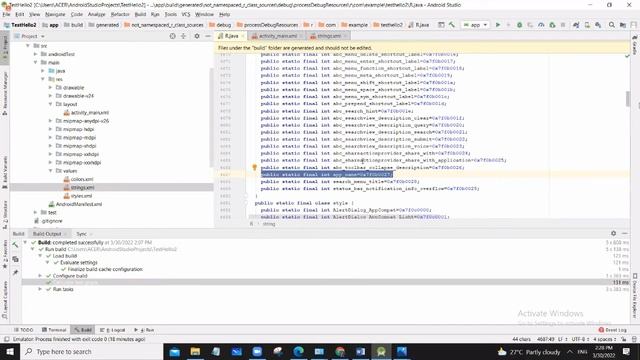Switch to Android Studio taskbar icon

[381, 351]
